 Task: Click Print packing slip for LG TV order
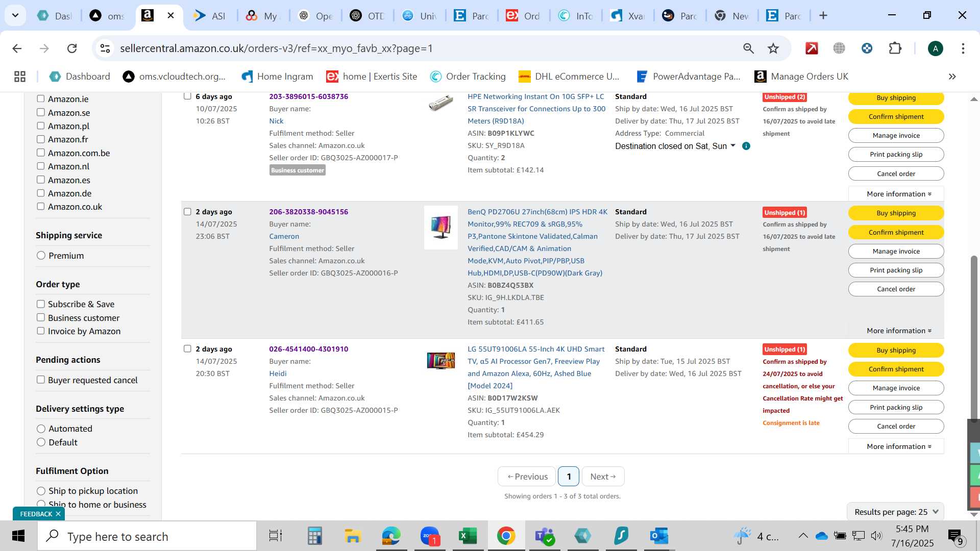pos(896,407)
